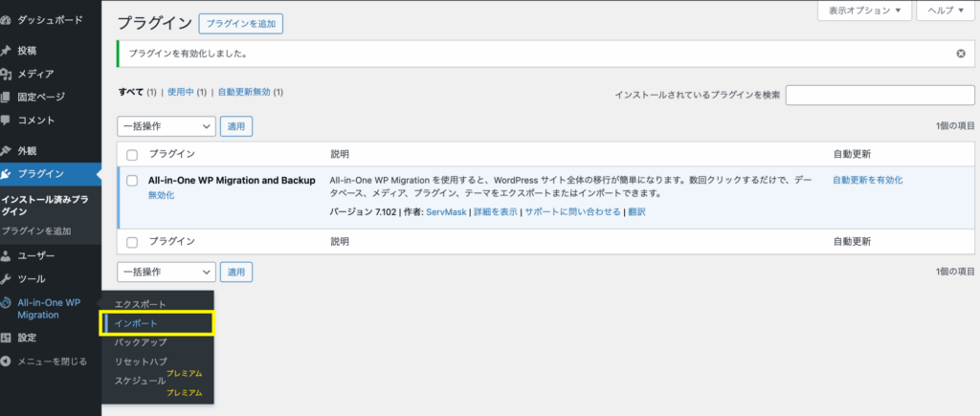Viewport: 980px width, 416px height.
Task: Click the Appearance paintbrush icon
Action: coord(7,151)
